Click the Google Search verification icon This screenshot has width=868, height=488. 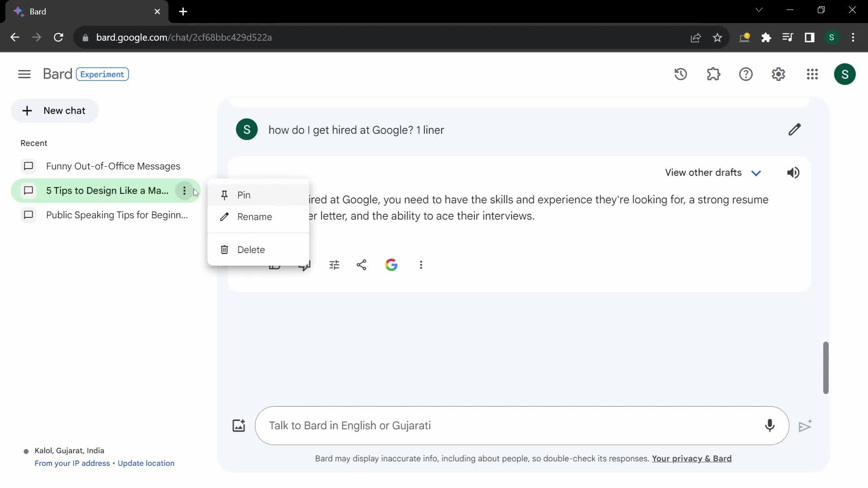391,264
